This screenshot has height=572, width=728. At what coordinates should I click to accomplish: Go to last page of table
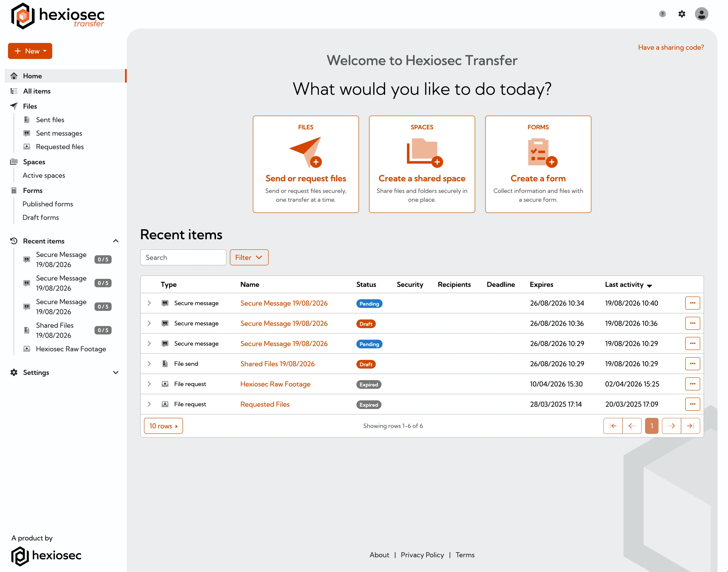click(x=691, y=426)
